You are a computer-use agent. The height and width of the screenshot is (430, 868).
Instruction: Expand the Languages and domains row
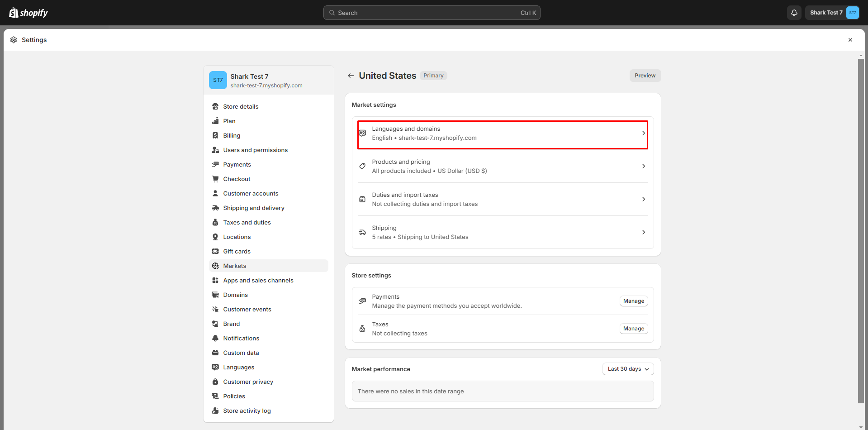point(502,134)
